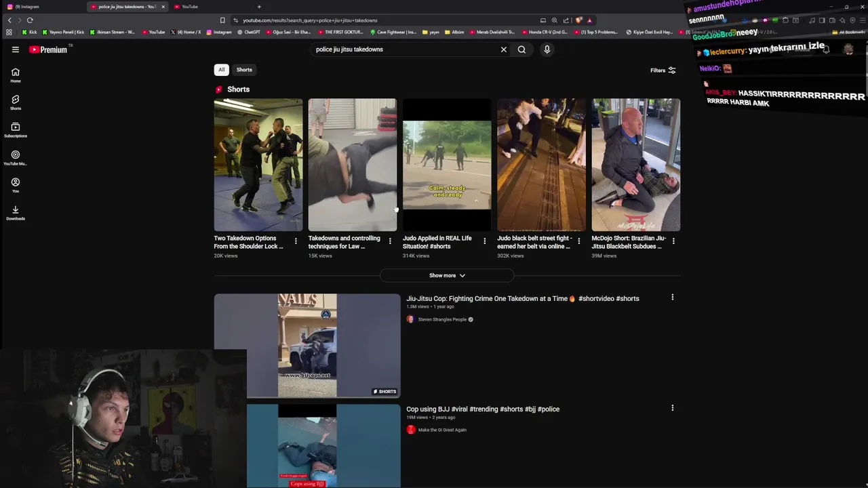The width and height of the screenshot is (868, 488).
Task: Select the All filter chip
Action: pos(221,70)
